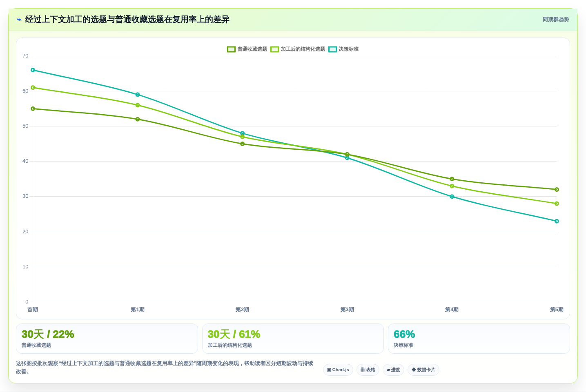Toggle the 决策标准 legend swatch
The width and height of the screenshot is (586, 392).
[332, 49]
